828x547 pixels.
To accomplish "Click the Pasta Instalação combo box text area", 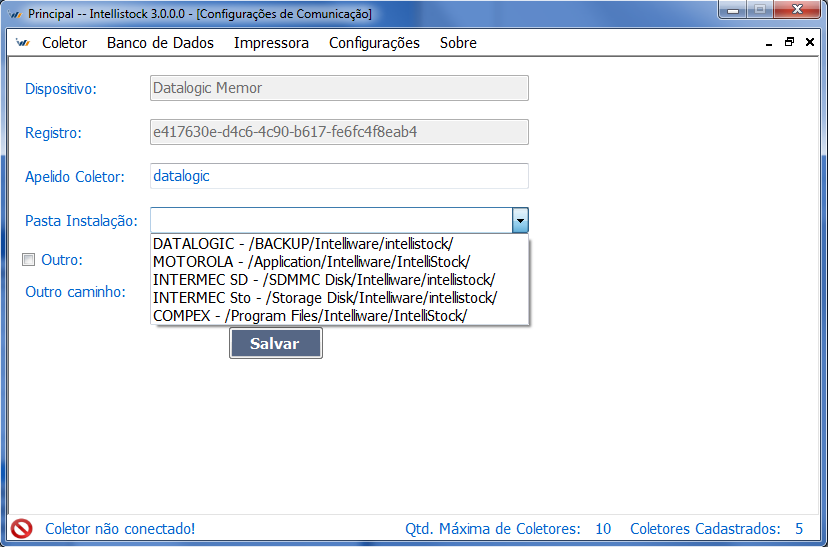I will (x=332, y=221).
